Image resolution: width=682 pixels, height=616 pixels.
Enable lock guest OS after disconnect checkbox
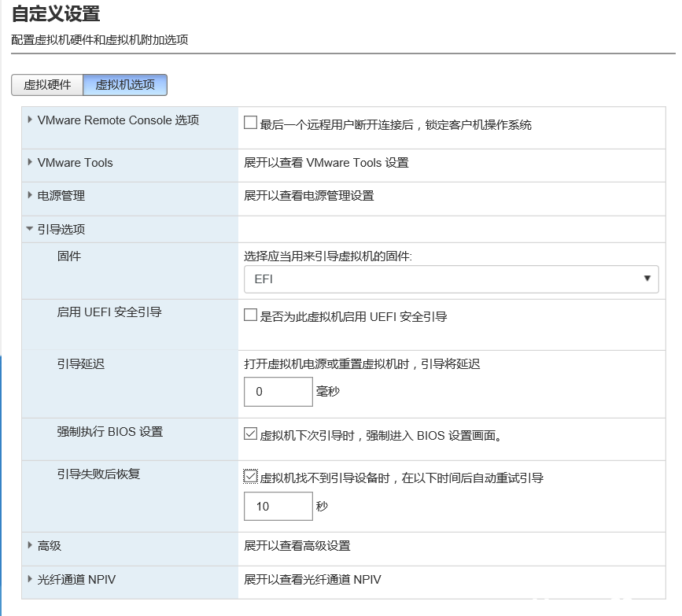coord(251,124)
